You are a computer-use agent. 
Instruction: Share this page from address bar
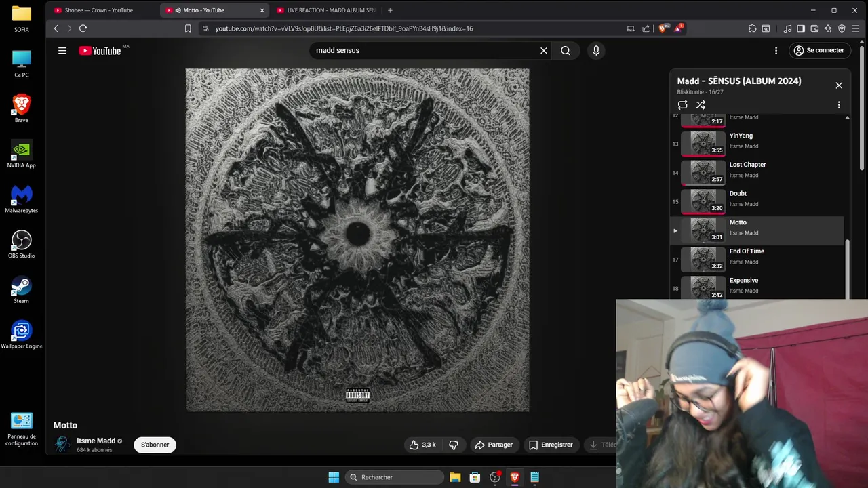click(x=646, y=28)
